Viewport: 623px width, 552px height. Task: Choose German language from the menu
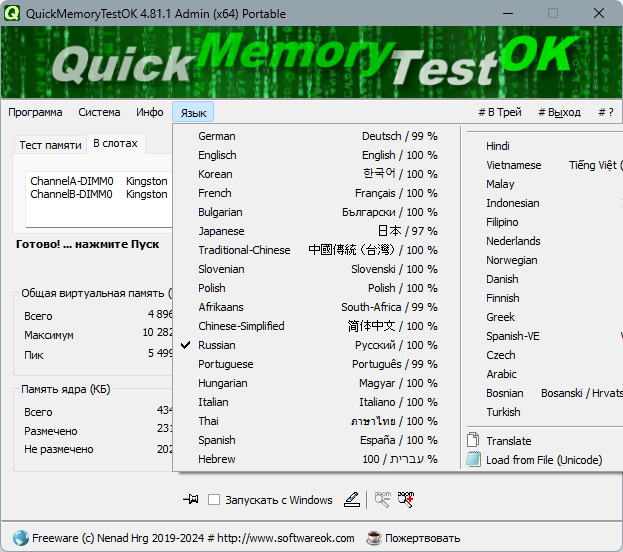pyautogui.click(x=317, y=136)
